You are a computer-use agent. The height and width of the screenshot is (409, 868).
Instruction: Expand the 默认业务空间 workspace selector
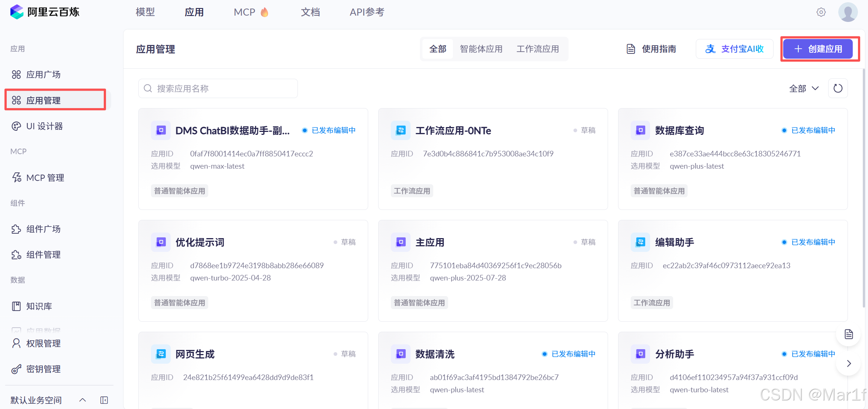point(48,400)
